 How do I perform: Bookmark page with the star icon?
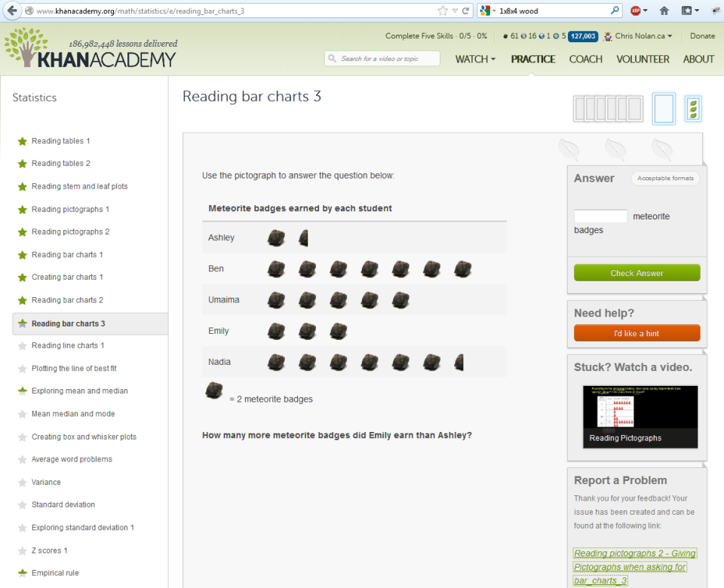(x=443, y=11)
